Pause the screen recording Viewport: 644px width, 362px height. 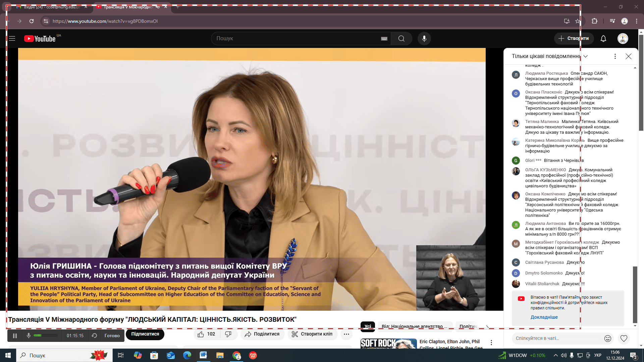coord(15,336)
